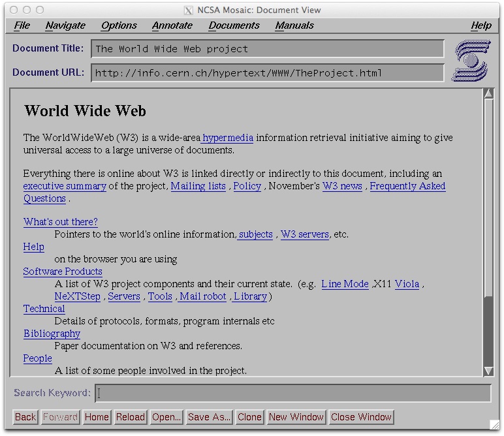Open the Navigate menu
The image size is (504, 436).
pyautogui.click(x=65, y=25)
